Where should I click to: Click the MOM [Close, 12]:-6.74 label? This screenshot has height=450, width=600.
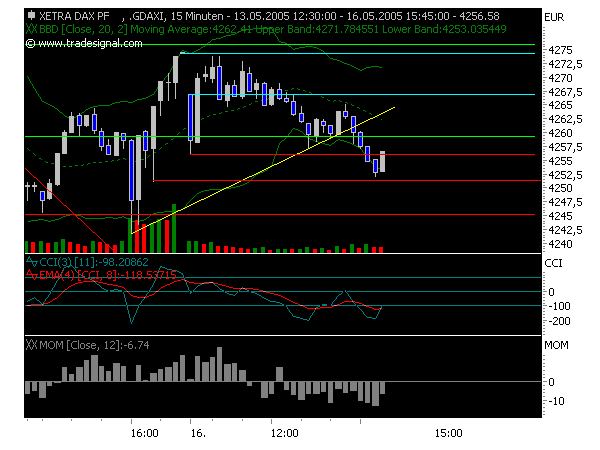click(94, 345)
